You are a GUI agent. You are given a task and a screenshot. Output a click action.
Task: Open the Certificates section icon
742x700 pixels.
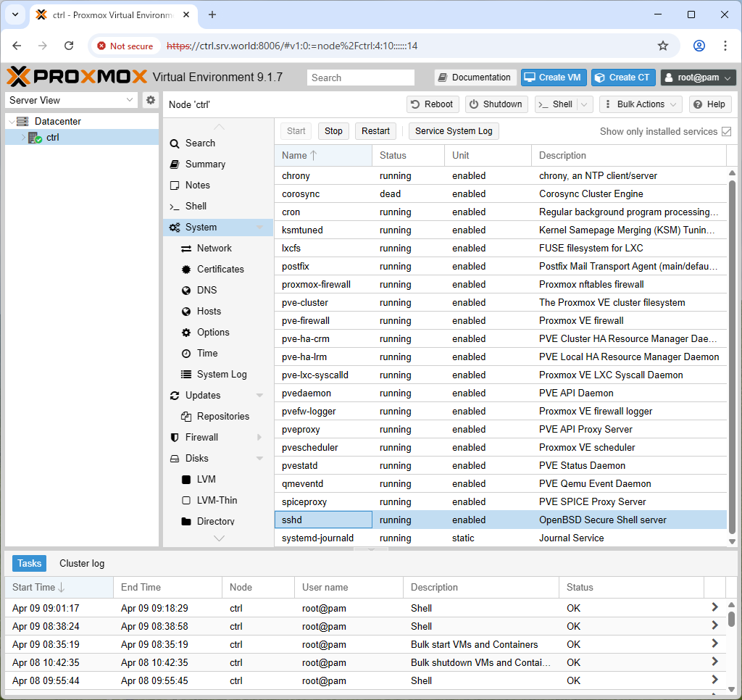click(186, 270)
